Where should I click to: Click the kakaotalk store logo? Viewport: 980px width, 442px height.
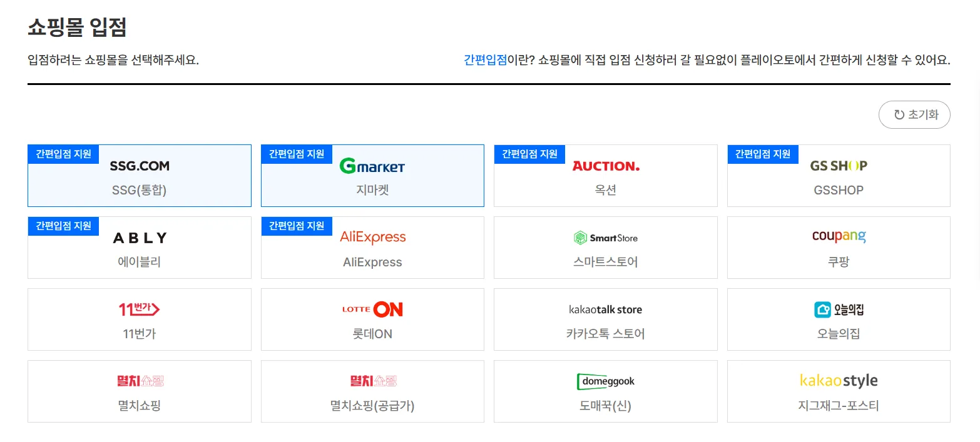tap(606, 309)
